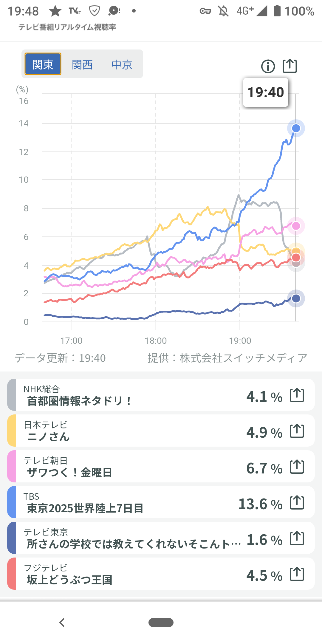Tap the 19:40 time tooltip on chart
This screenshot has width=322, height=644.
pos(266,92)
